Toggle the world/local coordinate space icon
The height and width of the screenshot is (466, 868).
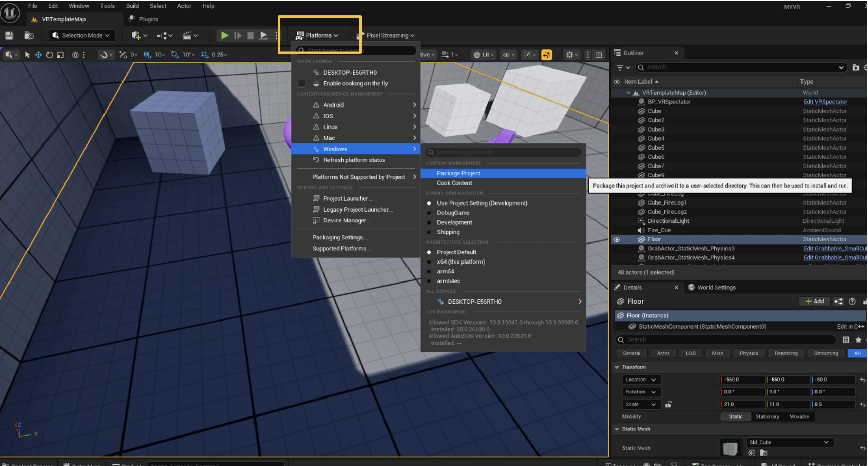tap(75, 55)
